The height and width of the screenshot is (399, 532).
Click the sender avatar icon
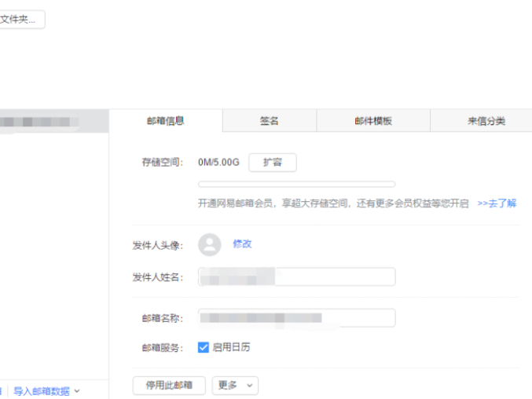tap(210, 244)
